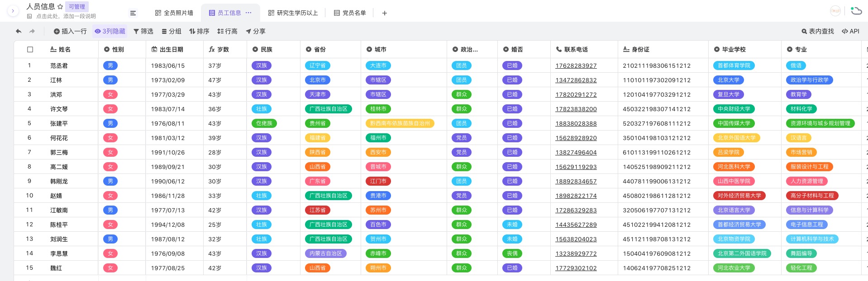Open phone link 14435627289
Viewport: 868px width, 281px height.
576,225
